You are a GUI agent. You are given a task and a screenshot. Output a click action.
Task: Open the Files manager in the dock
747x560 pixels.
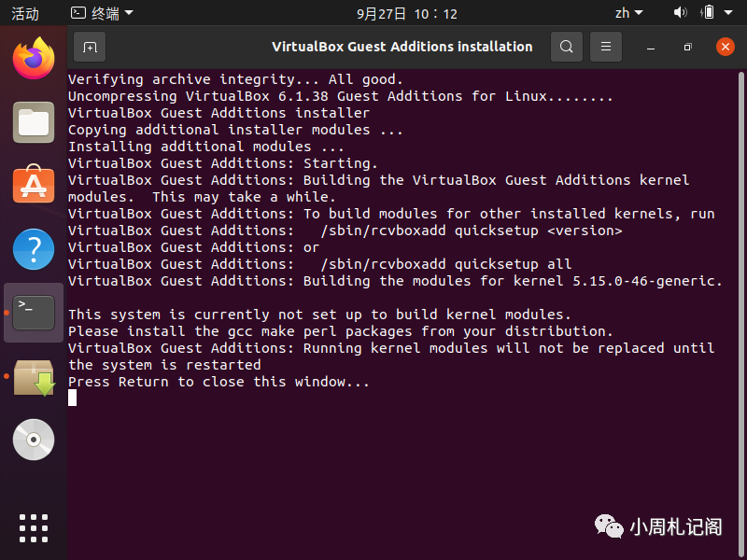click(34, 122)
